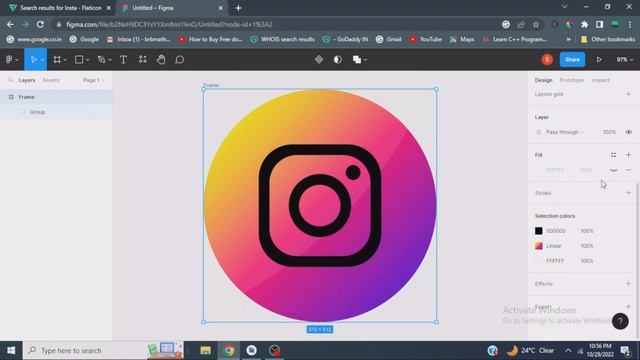Image resolution: width=640 pixels, height=360 pixels.
Task: Open the user avatar S
Action: [547, 60]
